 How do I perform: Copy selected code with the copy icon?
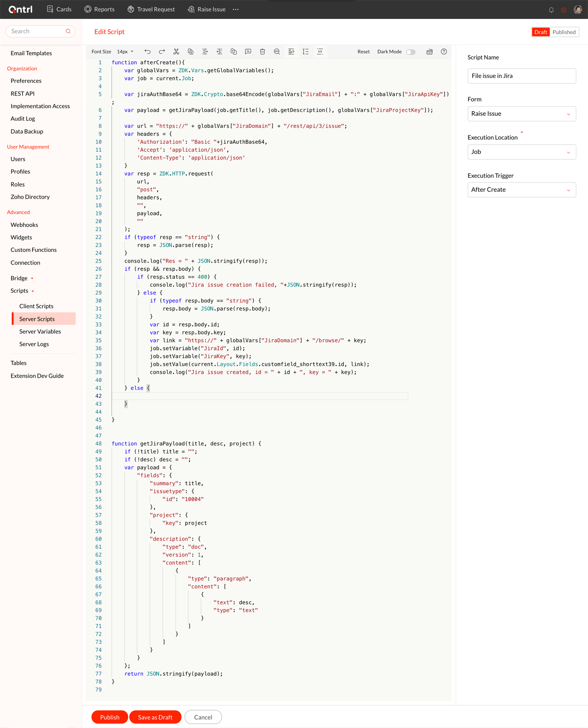191,52
